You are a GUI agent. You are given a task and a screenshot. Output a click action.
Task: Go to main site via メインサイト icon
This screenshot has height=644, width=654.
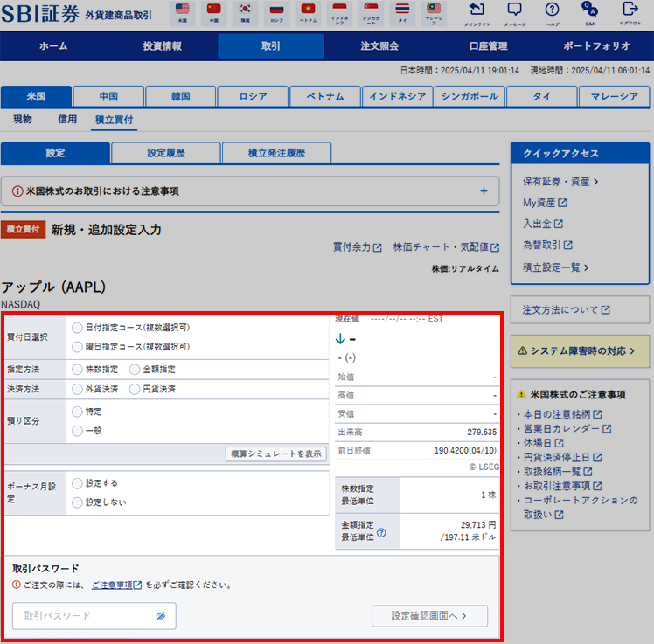477,14
